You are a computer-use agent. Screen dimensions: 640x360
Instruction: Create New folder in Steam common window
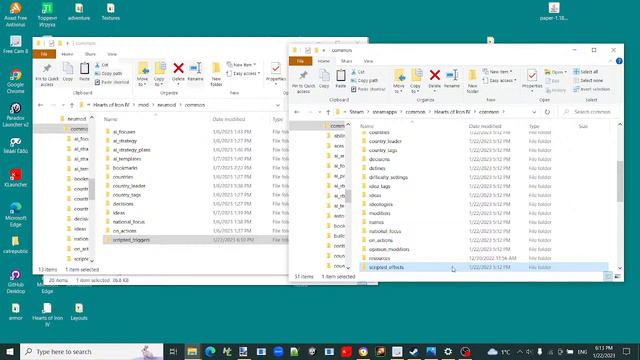pos(472,82)
